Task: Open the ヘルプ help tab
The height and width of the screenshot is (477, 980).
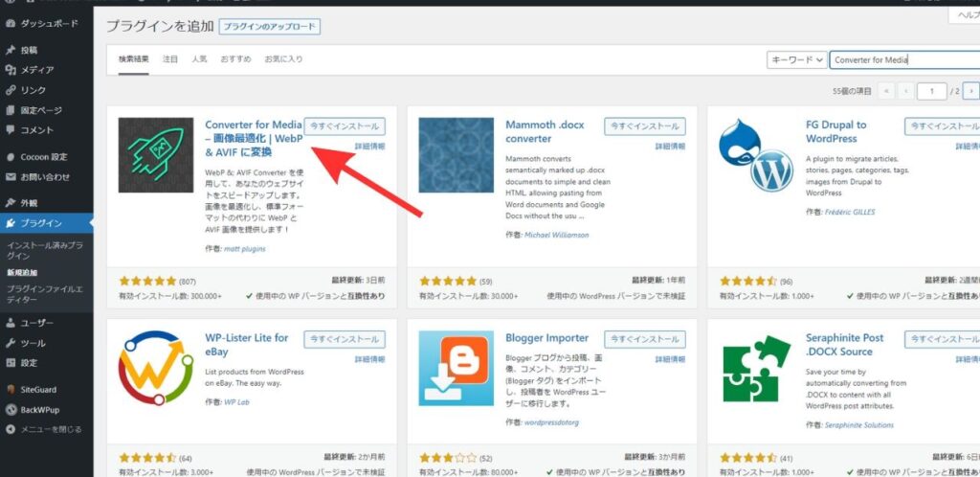Action: pyautogui.click(x=965, y=16)
